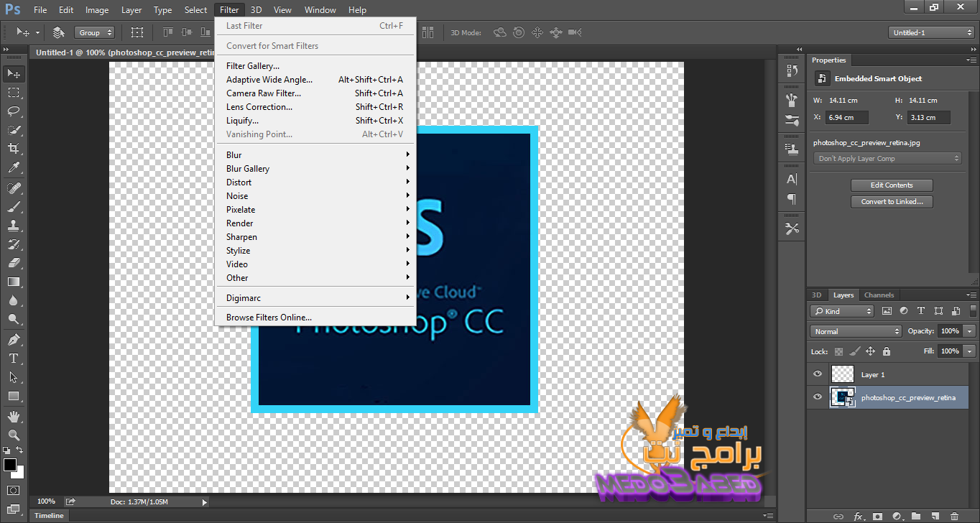Open the Paragraph panel icon
The image size is (980, 523).
point(792,199)
